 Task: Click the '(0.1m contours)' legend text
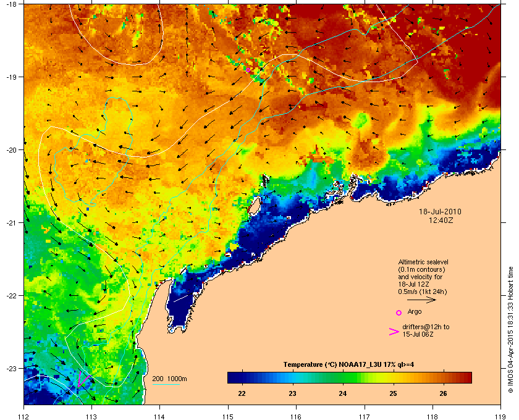[x=421, y=269]
